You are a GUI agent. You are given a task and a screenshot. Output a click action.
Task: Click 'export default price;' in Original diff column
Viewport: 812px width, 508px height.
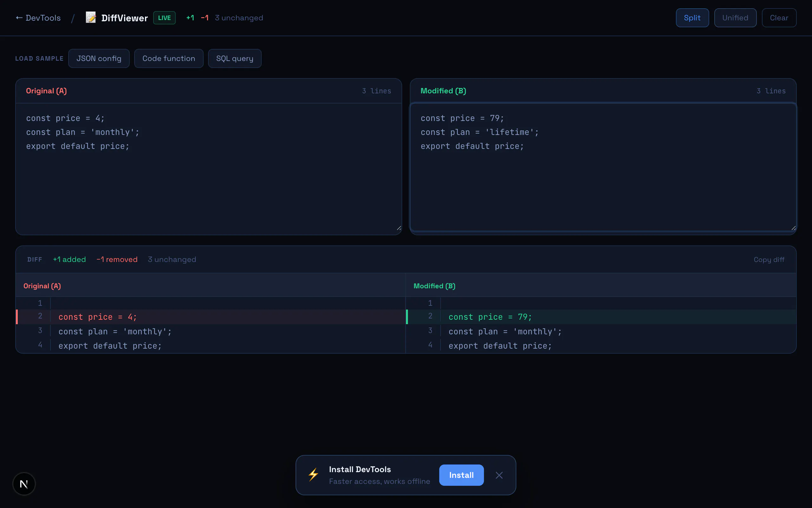click(110, 346)
